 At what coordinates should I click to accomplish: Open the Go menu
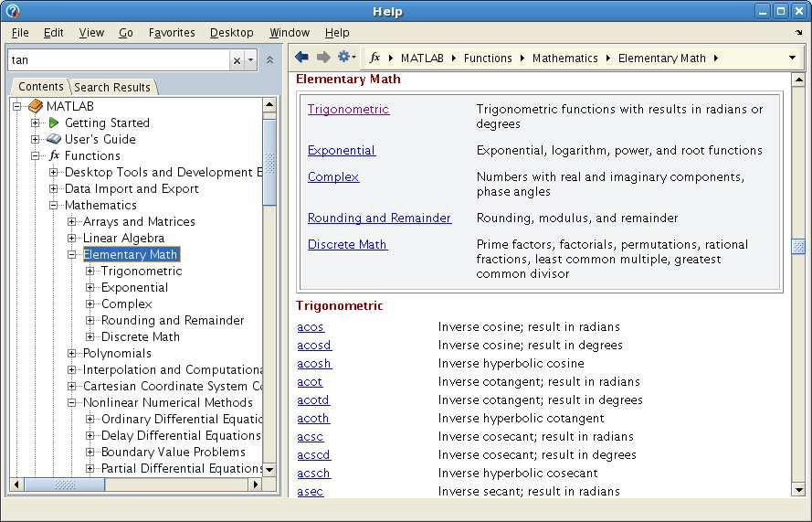(126, 33)
